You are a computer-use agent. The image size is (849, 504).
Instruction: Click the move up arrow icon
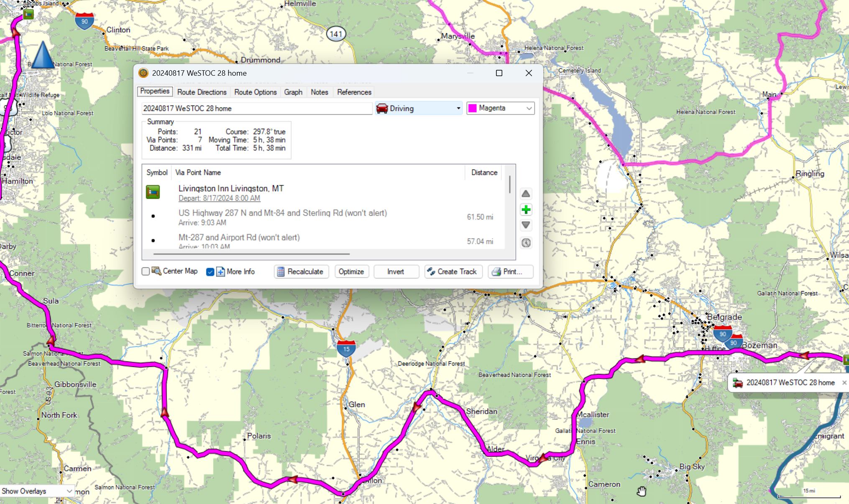(526, 194)
